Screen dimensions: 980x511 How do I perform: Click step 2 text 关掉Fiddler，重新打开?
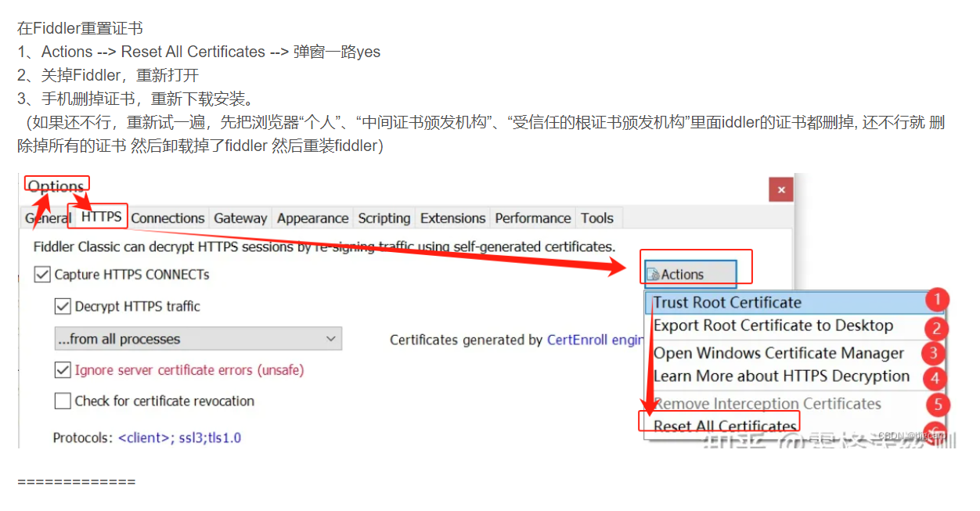point(108,75)
